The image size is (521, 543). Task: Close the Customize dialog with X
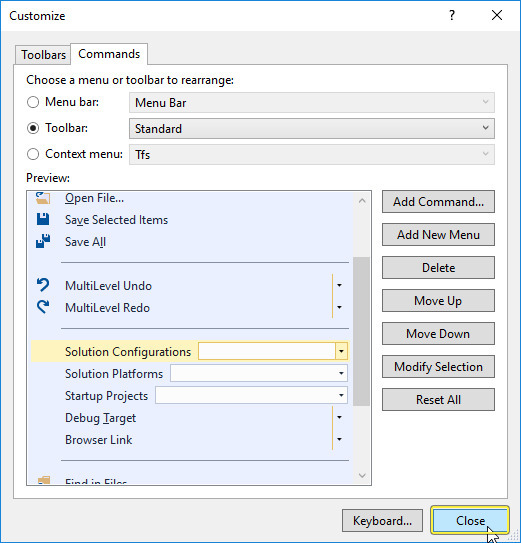coord(497,15)
